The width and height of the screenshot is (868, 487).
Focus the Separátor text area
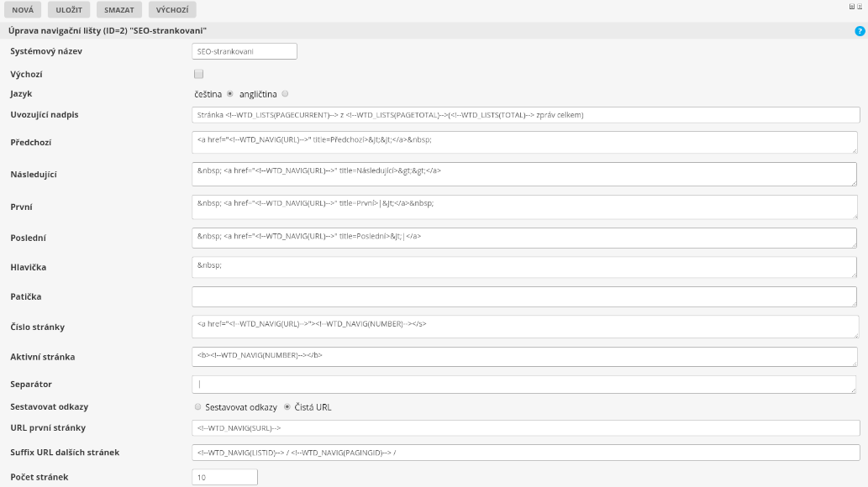(x=525, y=385)
